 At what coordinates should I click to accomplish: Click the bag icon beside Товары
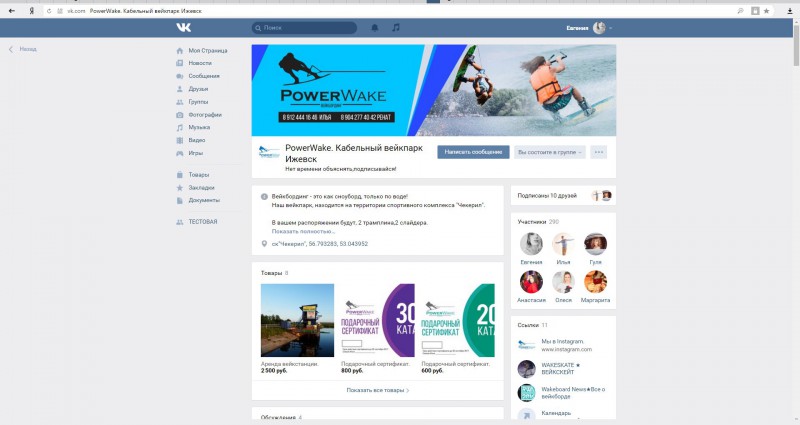(x=180, y=174)
